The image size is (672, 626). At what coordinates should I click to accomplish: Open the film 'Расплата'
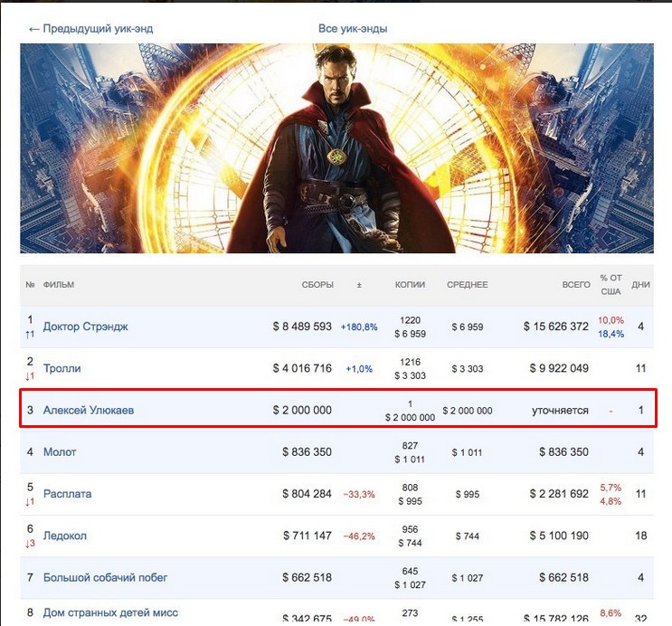pyautogui.click(x=67, y=494)
